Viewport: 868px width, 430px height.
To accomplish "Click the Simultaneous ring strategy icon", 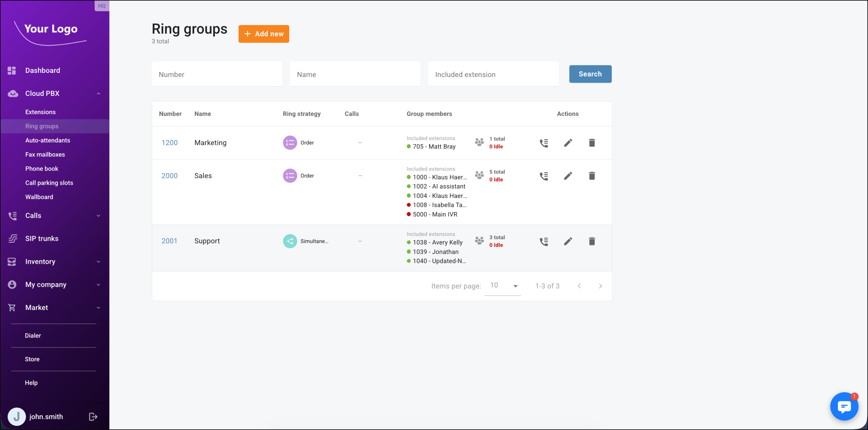I will [x=290, y=241].
